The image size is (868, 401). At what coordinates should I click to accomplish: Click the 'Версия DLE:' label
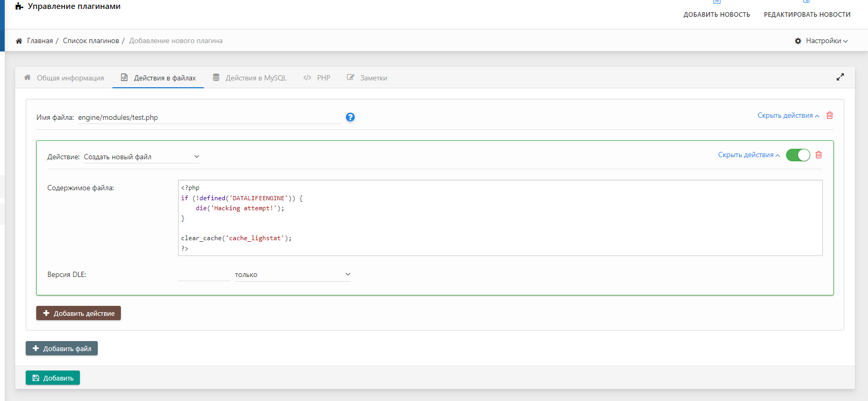(67, 274)
